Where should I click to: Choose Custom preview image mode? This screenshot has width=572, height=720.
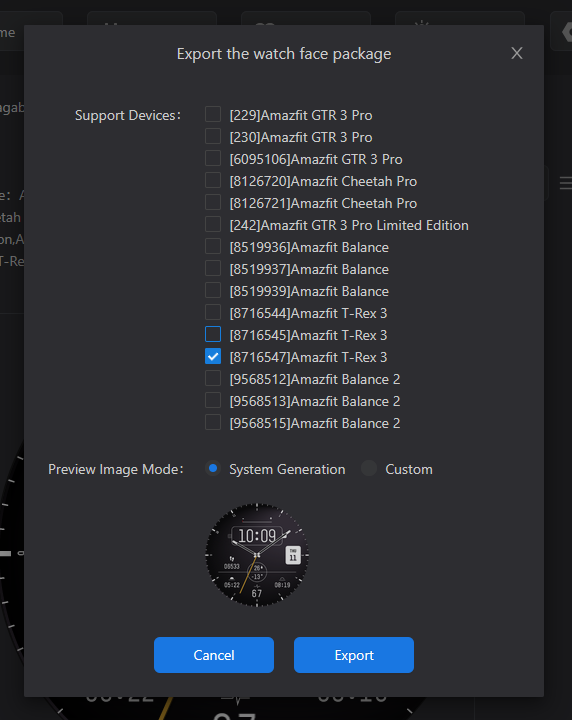(369, 468)
